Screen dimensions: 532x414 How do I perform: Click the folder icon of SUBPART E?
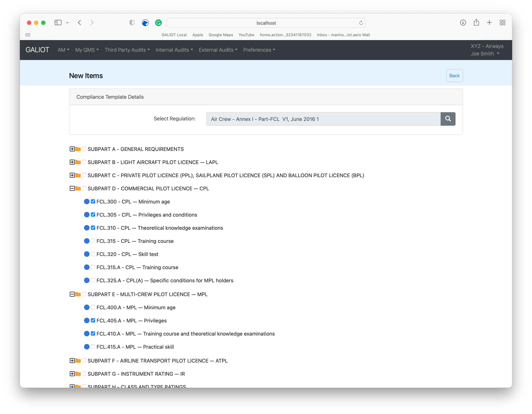78,294
